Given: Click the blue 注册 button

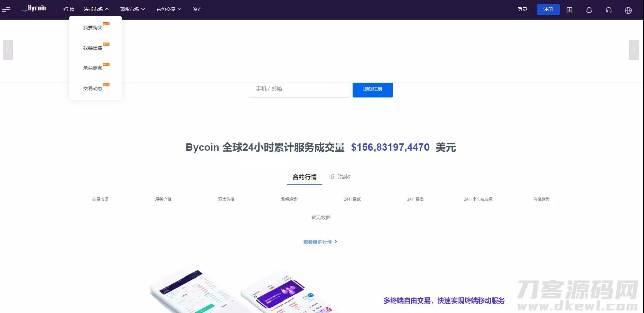Looking at the screenshot, I should click(548, 9).
